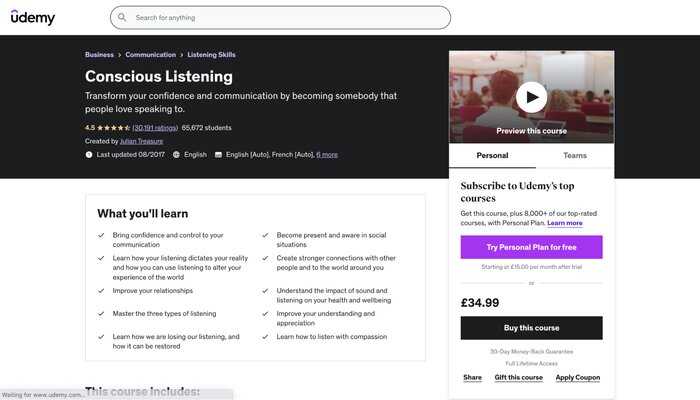Click 'Improve your relationships' item
This screenshot has height=400, width=700.
click(x=153, y=291)
